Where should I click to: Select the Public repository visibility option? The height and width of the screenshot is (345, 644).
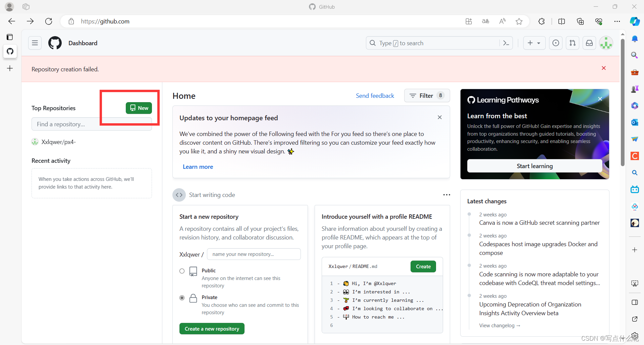click(x=182, y=271)
